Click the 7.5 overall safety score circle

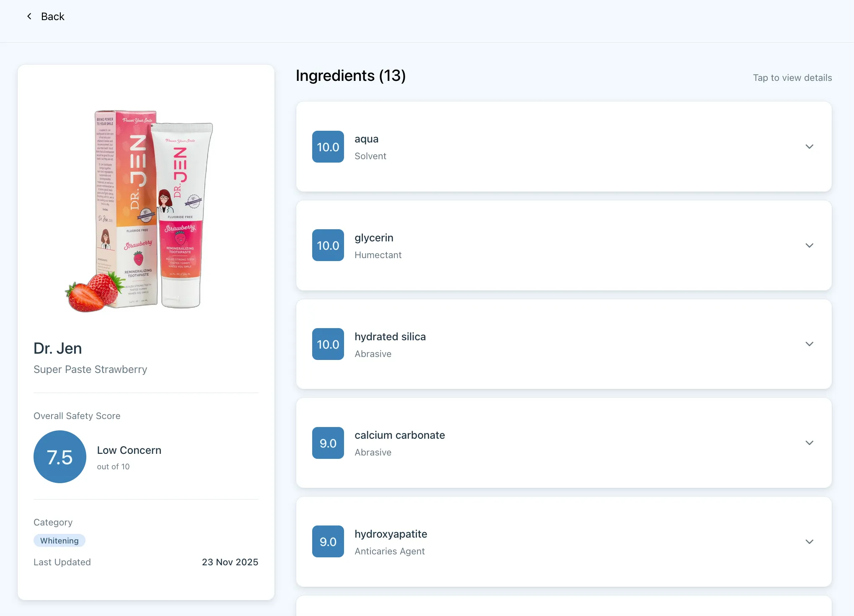click(60, 457)
